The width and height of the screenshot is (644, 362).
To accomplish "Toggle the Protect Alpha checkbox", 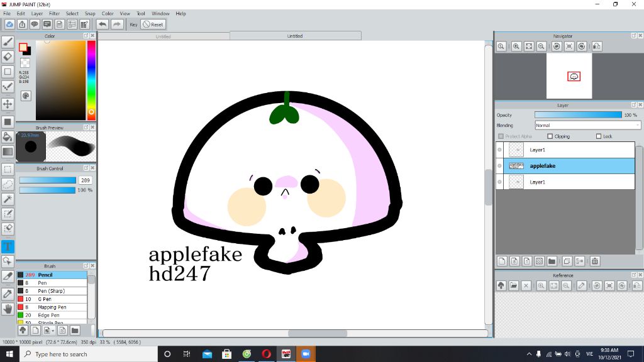I will [x=501, y=136].
